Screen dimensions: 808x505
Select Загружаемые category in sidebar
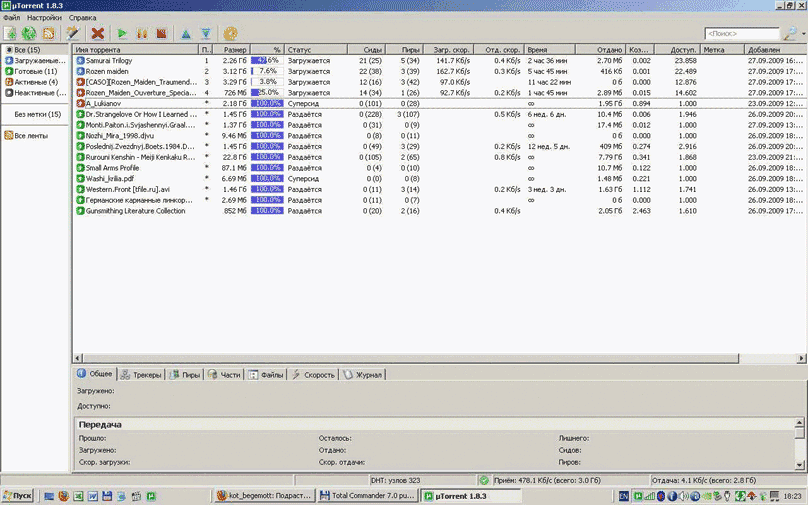pos(35,60)
